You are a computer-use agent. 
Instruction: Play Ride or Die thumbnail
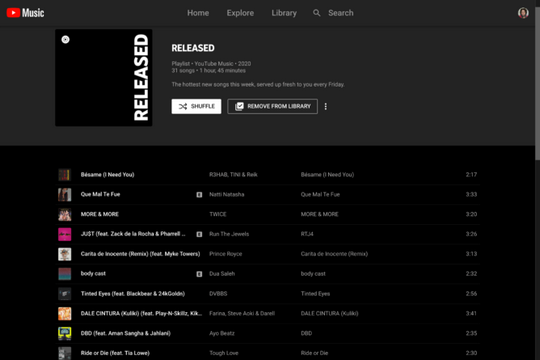tap(65, 353)
